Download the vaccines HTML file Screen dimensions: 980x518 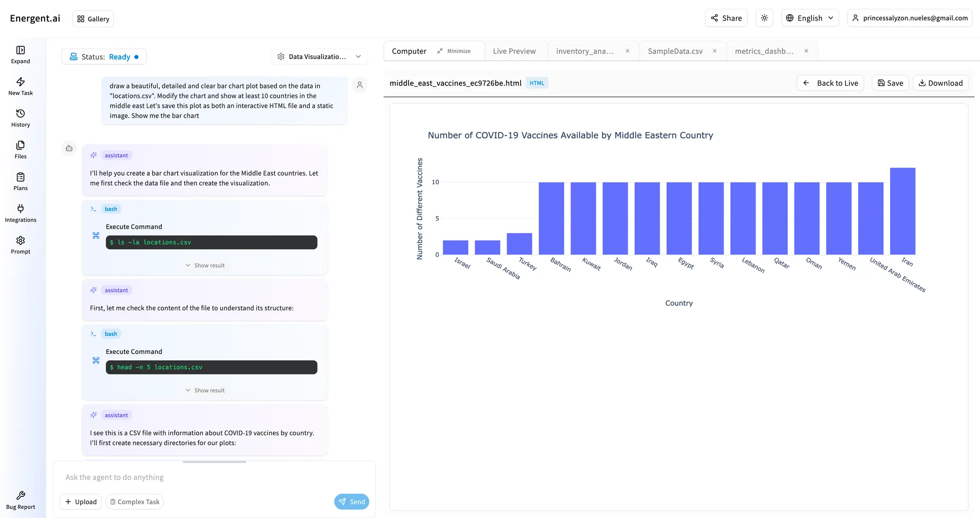pyautogui.click(x=940, y=83)
